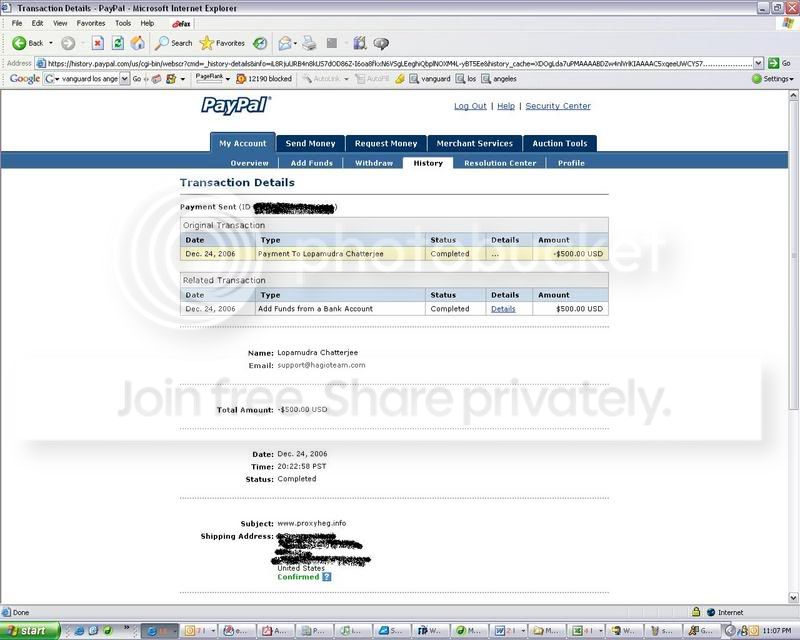Image resolution: width=800 pixels, height=640 pixels.
Task: Click the Messenger speech bubble icon
Action: click(x=381, y=43)
